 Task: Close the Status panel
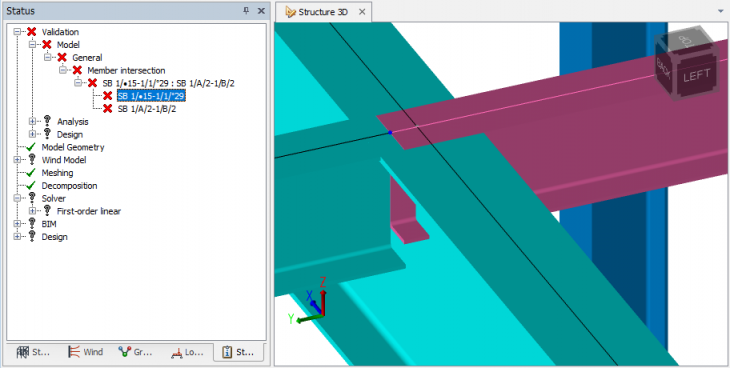pyautogui.click(x=261, y=11)
